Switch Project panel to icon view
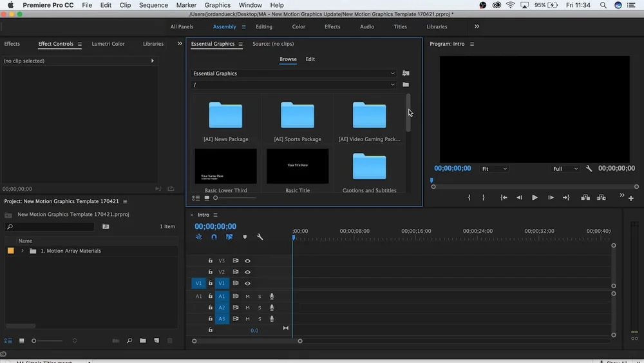Viewport: 644px width, 363px height. pos(21,340)
